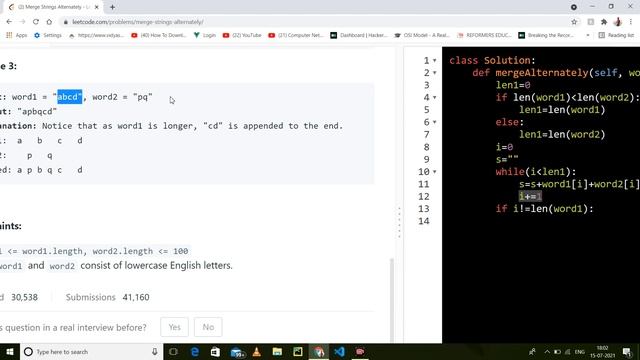Open the taskbar clock and date
This screenshot has width=640, height=360.
tap(602, 351)
